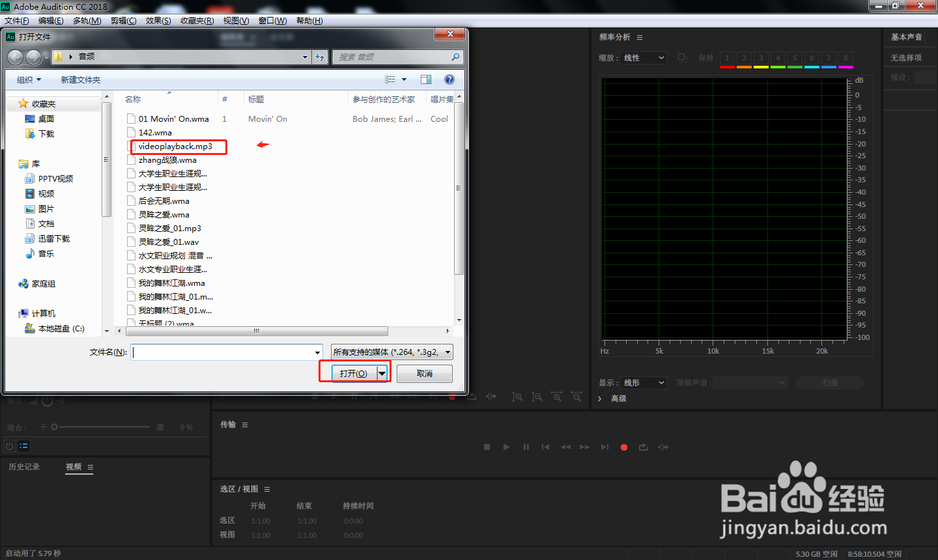Open the 多轨(M) menu

coord(87,21)
